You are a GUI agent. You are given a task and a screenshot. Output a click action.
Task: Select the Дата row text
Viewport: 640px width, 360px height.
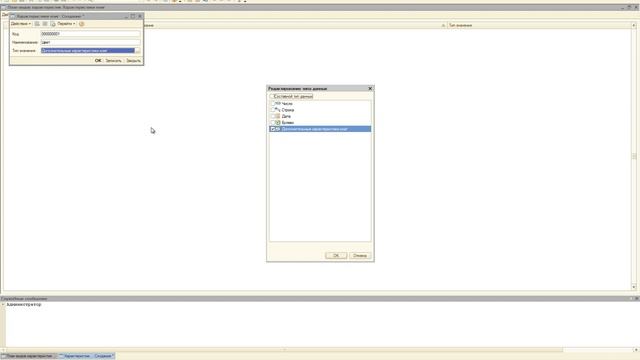tap(286, 116)
